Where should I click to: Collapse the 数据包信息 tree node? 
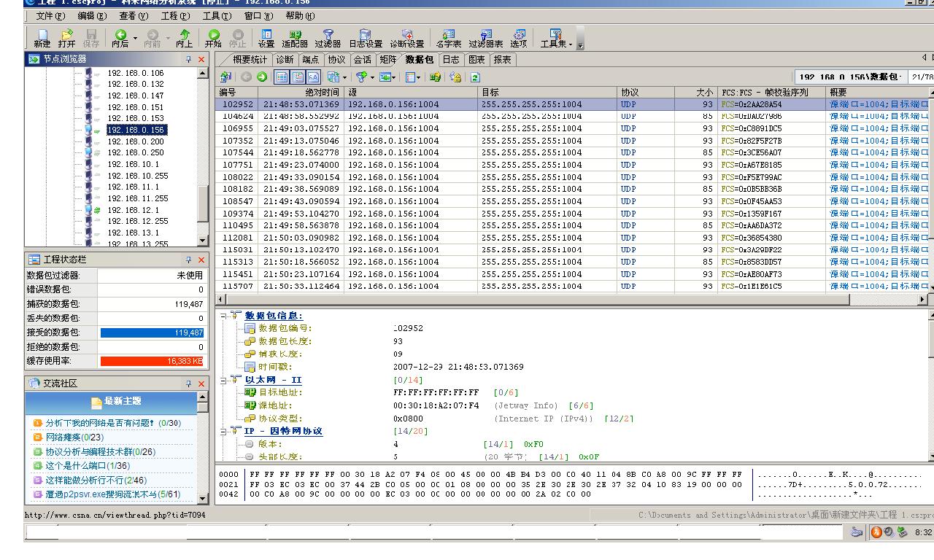pos(224,316)
